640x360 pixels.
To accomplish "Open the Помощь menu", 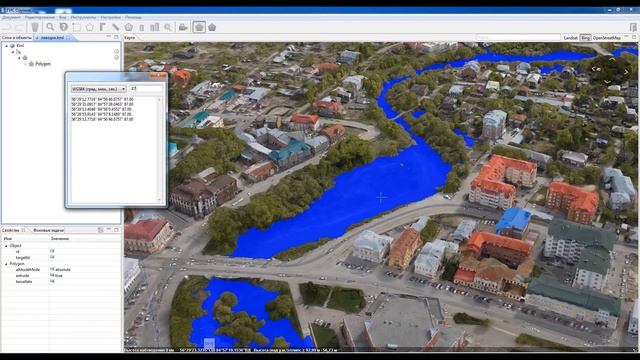I will tap(133, 17).
